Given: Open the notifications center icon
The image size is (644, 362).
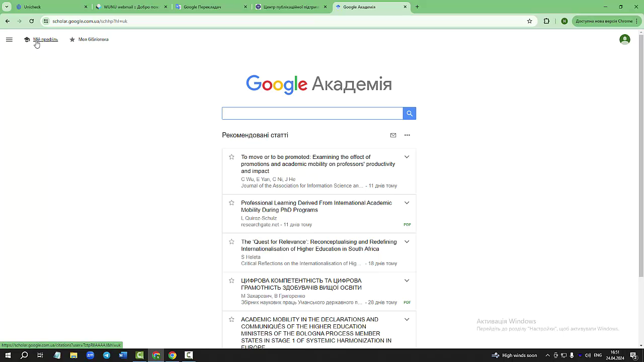Looking at the screenshot, I should pos(633,355).
